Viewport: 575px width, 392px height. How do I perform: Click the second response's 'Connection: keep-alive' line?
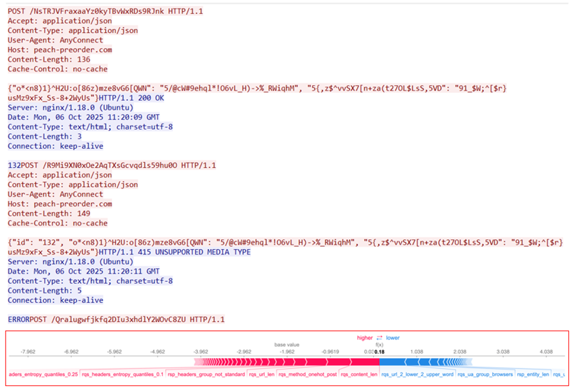pyautogui.click(x=55, y=300)
